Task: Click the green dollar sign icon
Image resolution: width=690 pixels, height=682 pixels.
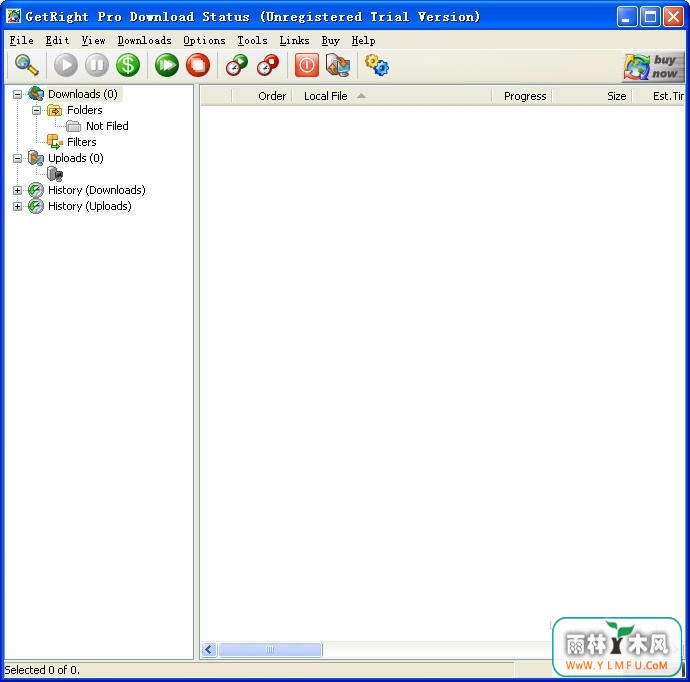Action: click(128, 65)
